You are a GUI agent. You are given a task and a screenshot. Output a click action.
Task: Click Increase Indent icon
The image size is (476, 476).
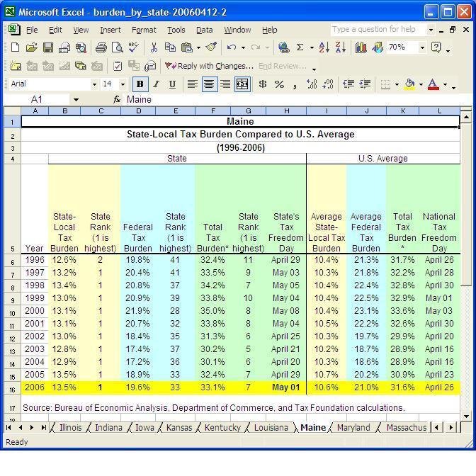[365, 84]
